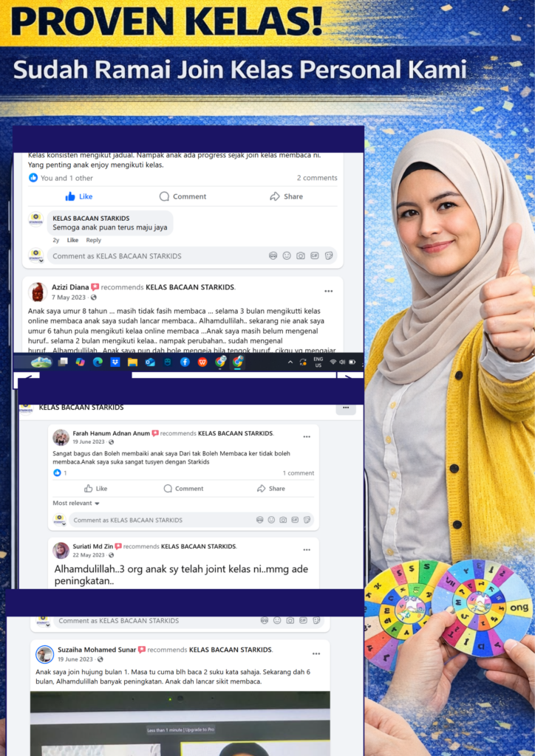Open options menu on Azizi Diana's post
Screen dimensions: 535x756
(x=328, y=291)
